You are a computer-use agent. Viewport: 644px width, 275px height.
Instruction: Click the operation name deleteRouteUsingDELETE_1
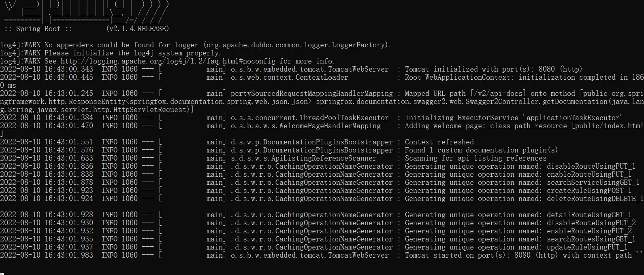pyautogui.click(x=595, y=199)
